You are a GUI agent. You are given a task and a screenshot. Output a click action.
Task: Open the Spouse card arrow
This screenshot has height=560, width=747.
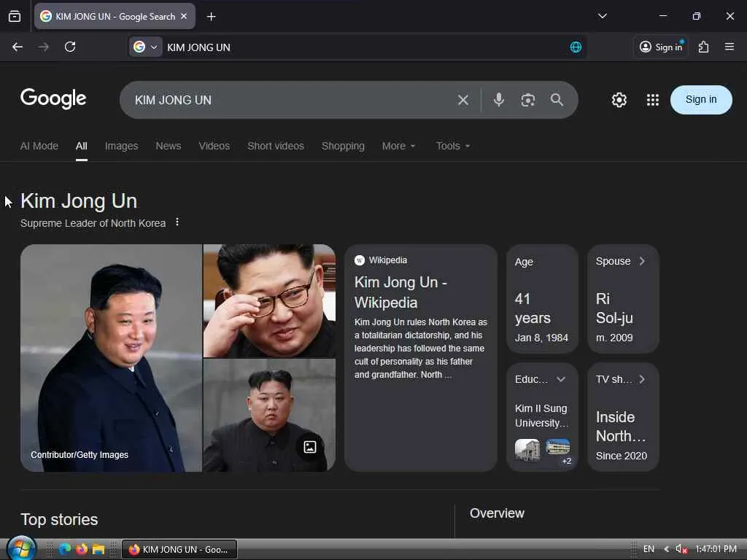(x=642, y=261)
